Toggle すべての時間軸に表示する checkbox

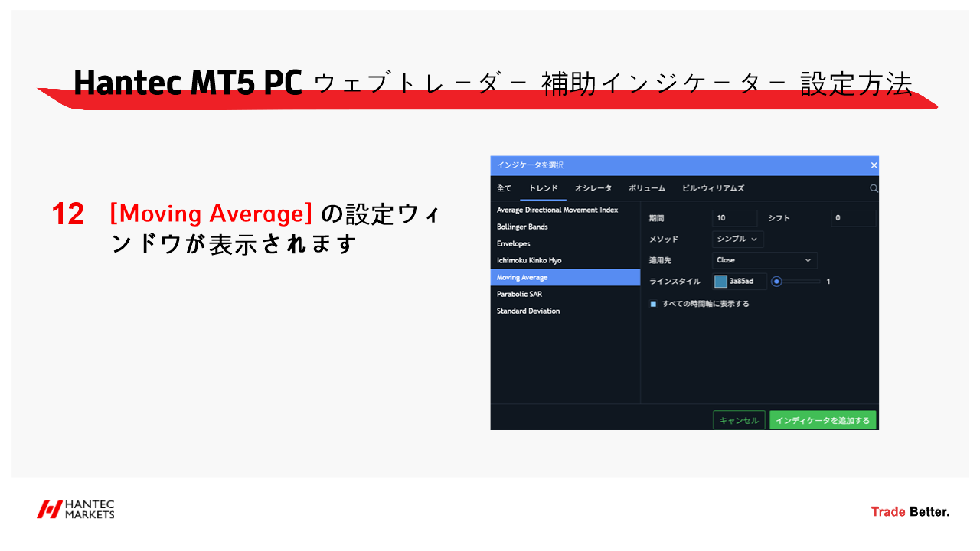click(654, 304)
